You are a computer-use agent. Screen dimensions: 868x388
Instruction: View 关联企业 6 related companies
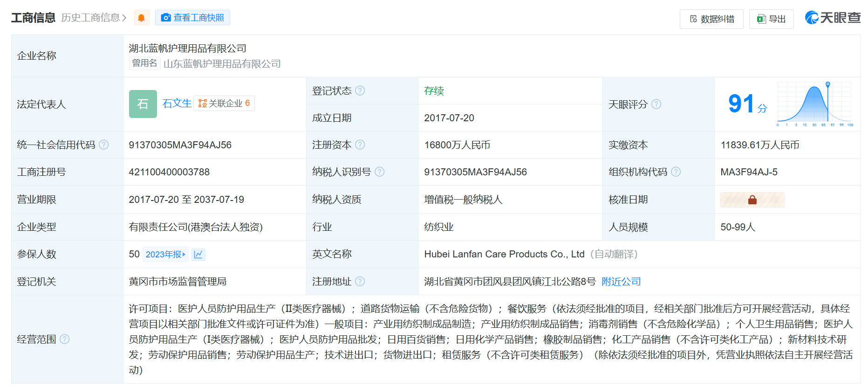coord(224,103)
